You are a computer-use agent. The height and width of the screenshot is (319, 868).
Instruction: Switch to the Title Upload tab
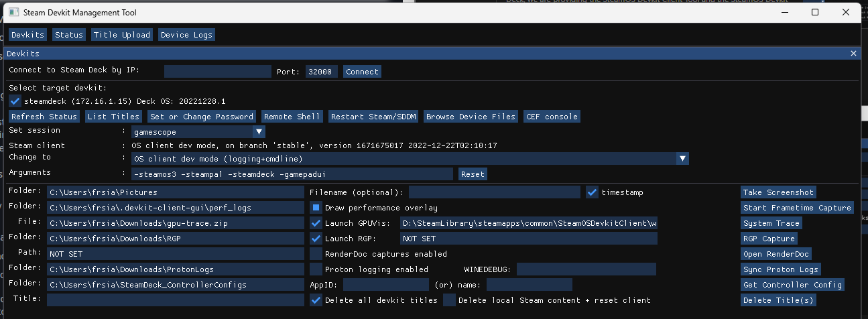pos(122,35)
